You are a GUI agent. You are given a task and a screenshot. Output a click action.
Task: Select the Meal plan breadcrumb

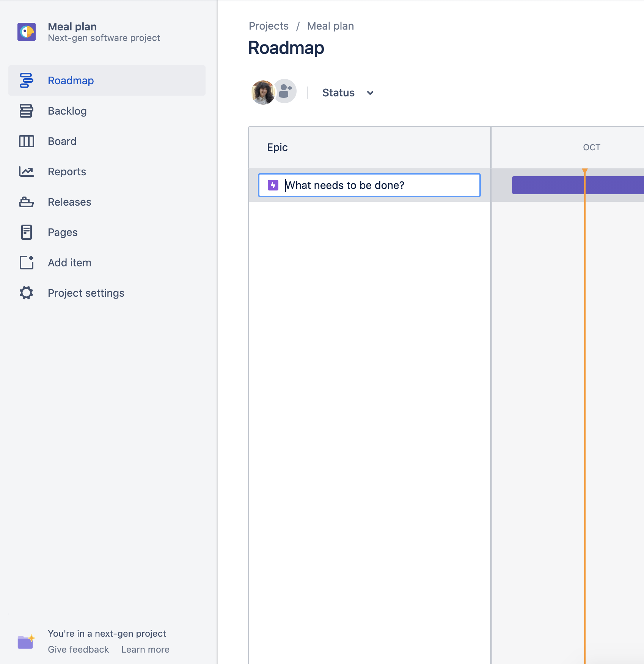pos(330,26)
